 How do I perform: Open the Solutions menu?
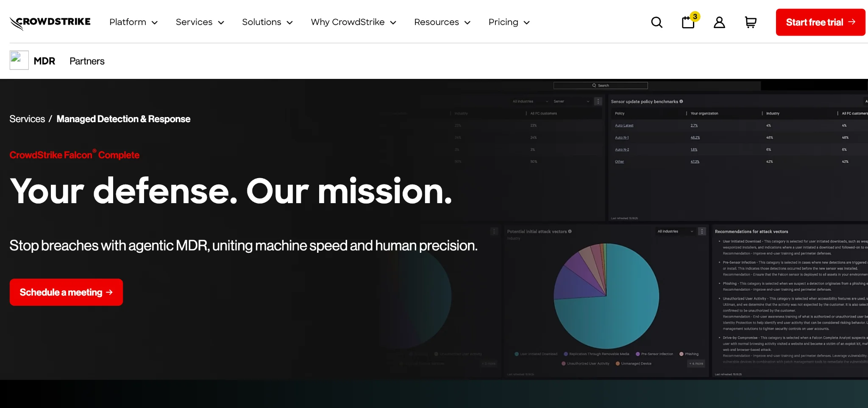pos(267,22)
